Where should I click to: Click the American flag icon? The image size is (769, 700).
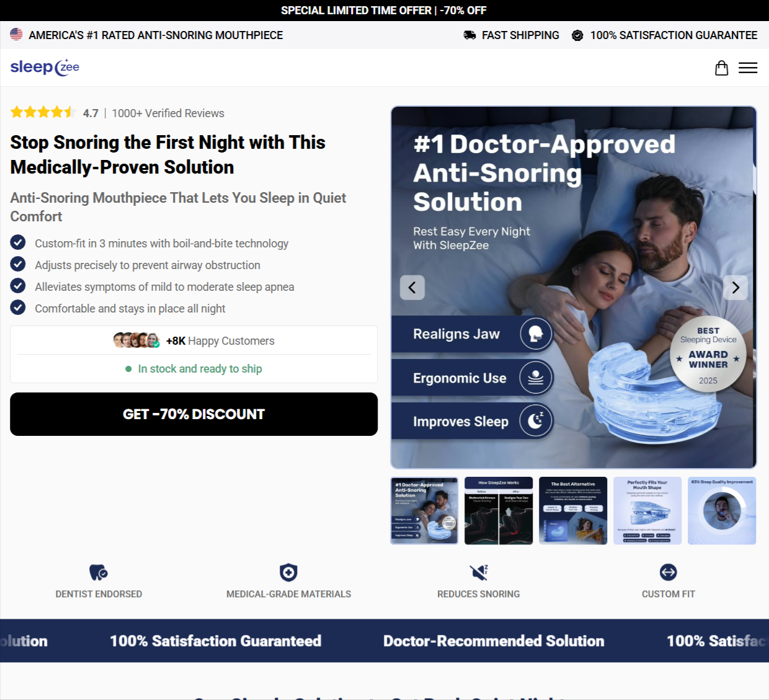(x=16, y=35)
